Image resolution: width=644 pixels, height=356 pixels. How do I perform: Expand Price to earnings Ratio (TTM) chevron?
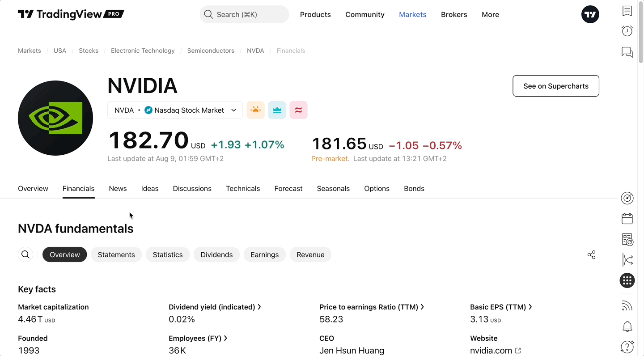pos(422,307)
